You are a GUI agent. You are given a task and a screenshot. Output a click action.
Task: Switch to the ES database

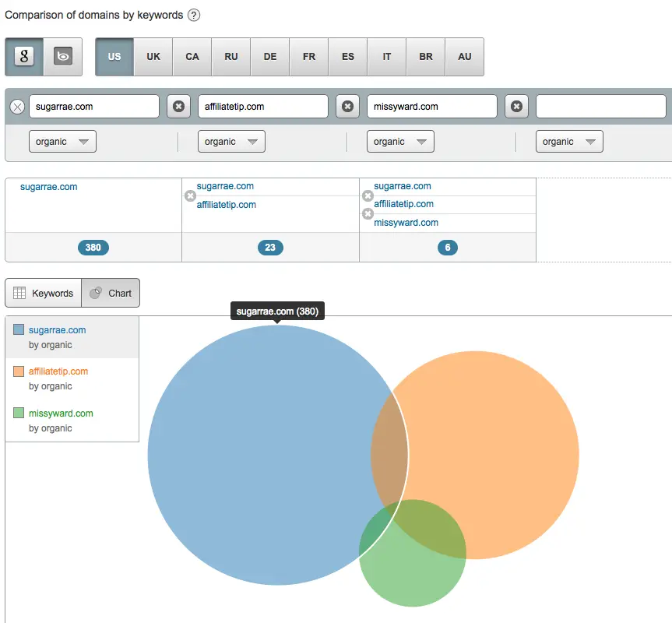(348, 57)
